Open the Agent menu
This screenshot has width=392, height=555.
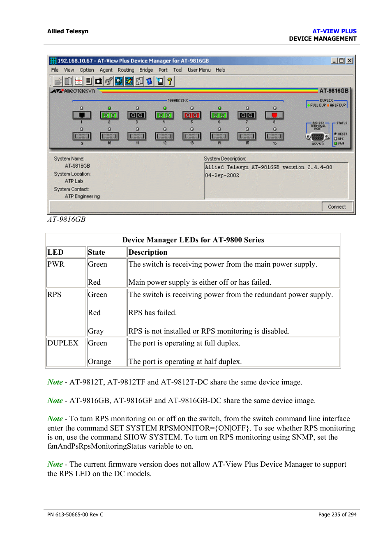[106, 70]
